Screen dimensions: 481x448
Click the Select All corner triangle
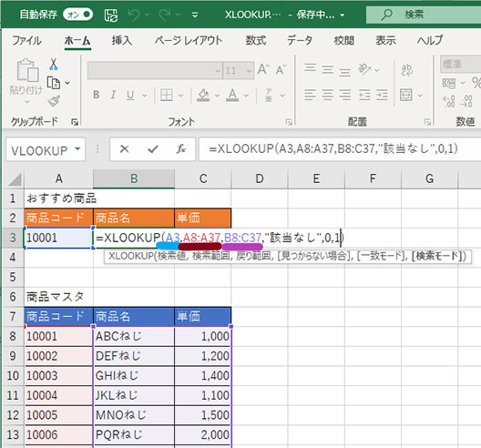point(15,179)
